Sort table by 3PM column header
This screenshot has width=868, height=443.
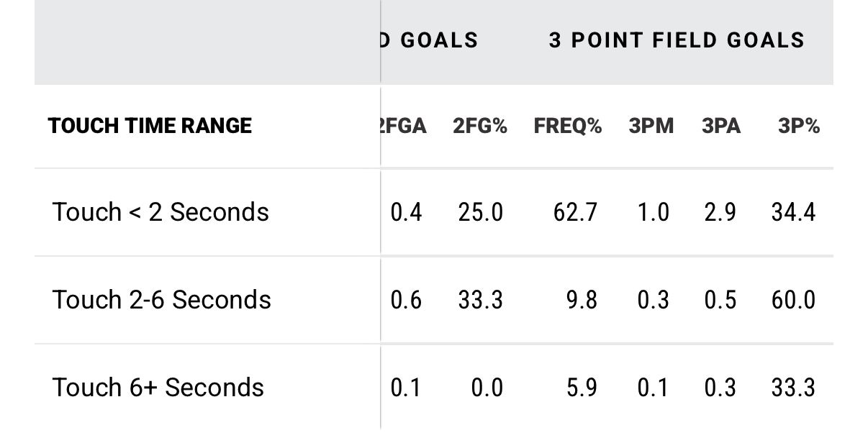651,127
